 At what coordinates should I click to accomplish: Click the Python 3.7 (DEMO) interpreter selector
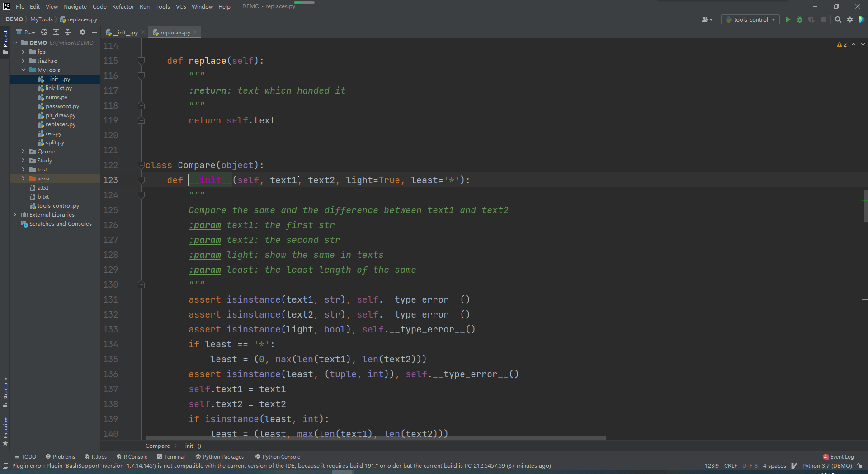click(x=827, y=466)
